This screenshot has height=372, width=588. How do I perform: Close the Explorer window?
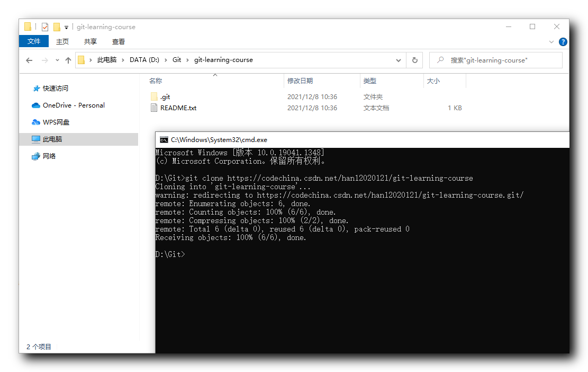tap(556, 26)
